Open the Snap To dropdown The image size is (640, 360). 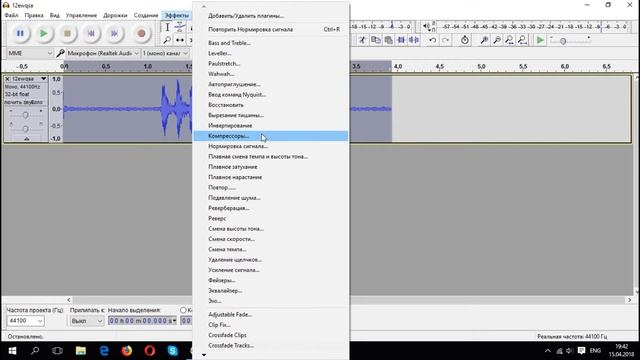coord(87,321)
